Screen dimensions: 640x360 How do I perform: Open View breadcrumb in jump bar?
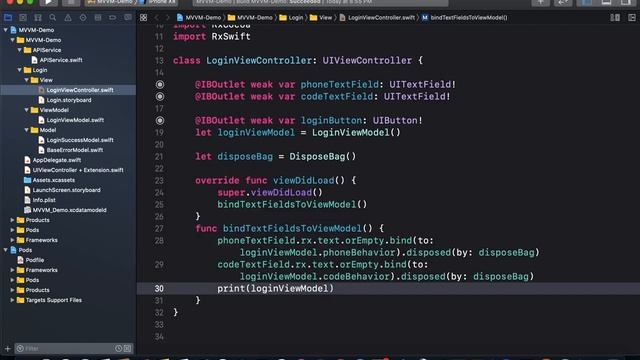(321, 18)
